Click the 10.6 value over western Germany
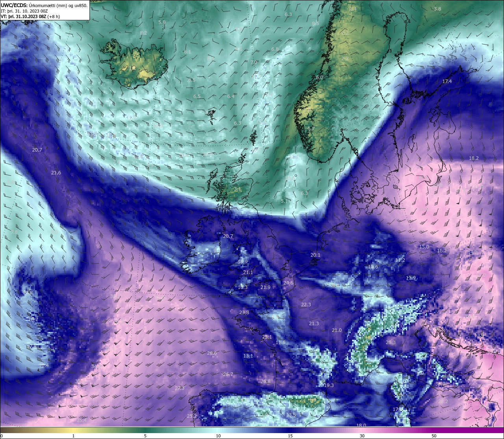 click(373, 267)
